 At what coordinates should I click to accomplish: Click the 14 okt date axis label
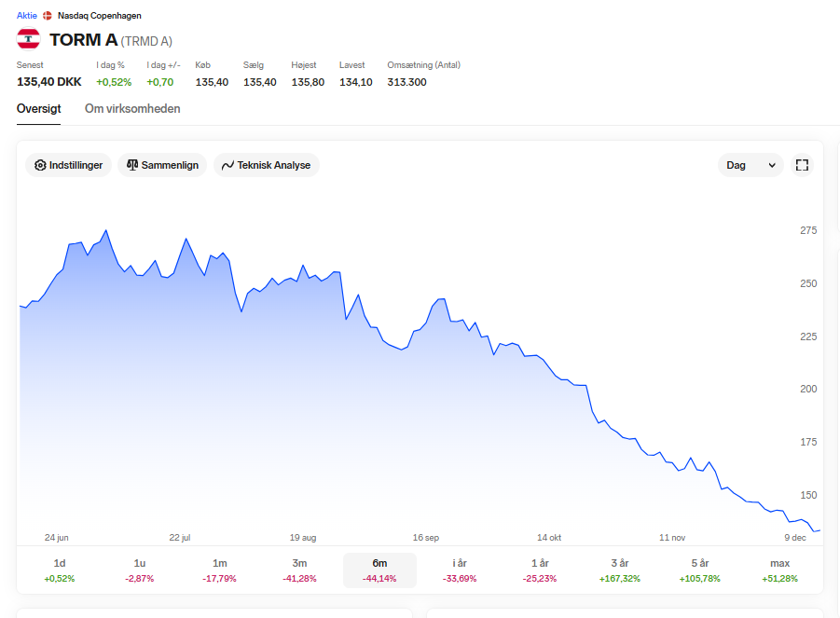click(x=549, y=537)
